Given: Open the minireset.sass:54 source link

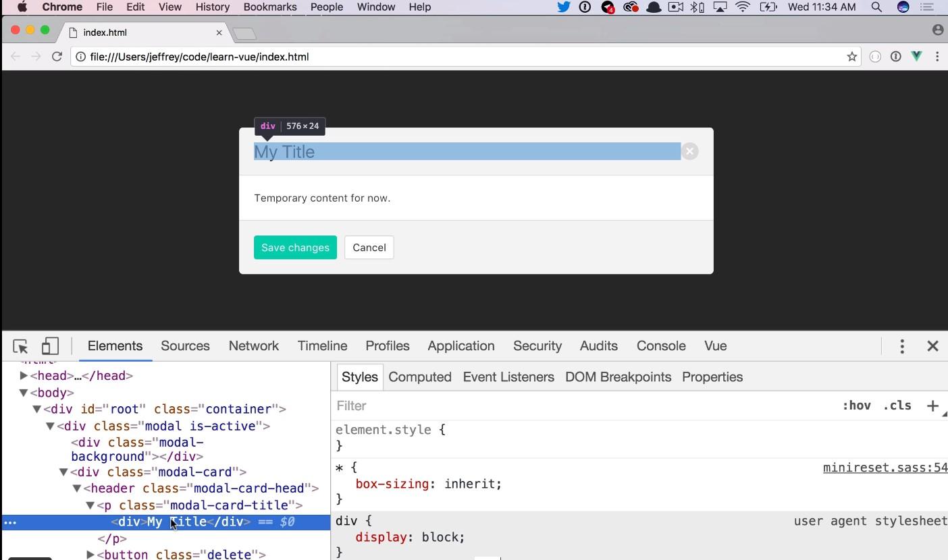Looking at the screenshot, I should [x=885, y=468].
